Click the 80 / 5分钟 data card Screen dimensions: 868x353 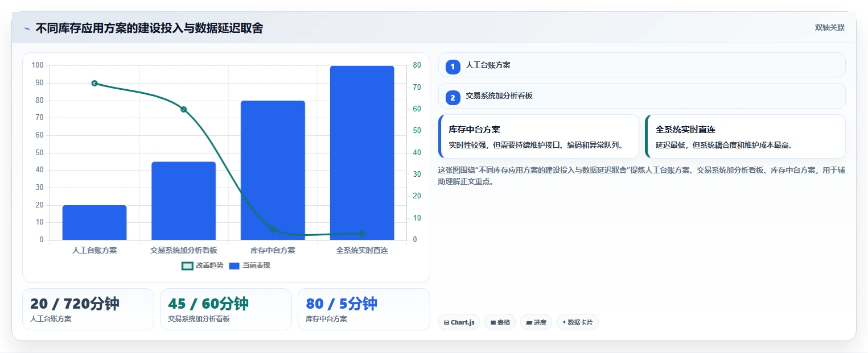364,309
